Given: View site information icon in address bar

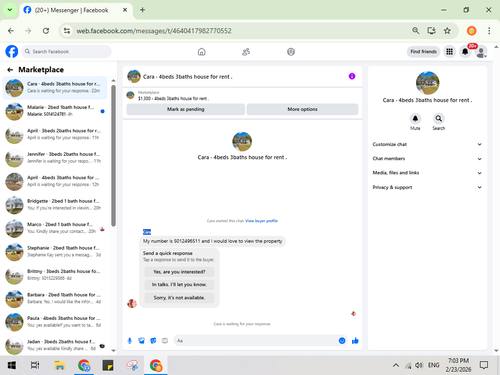Looking at the screenshot, I should [x=67, y=31].
